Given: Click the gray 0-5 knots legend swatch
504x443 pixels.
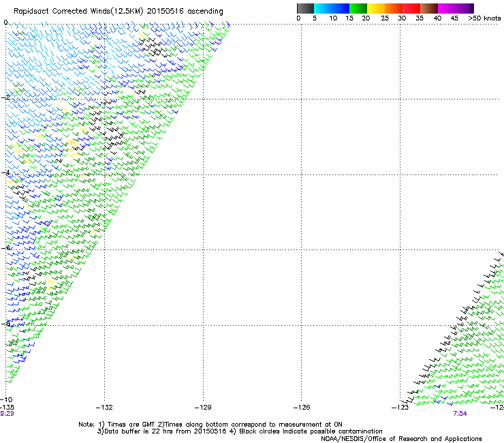Looking at the screenshot, I should coord(305,8).
